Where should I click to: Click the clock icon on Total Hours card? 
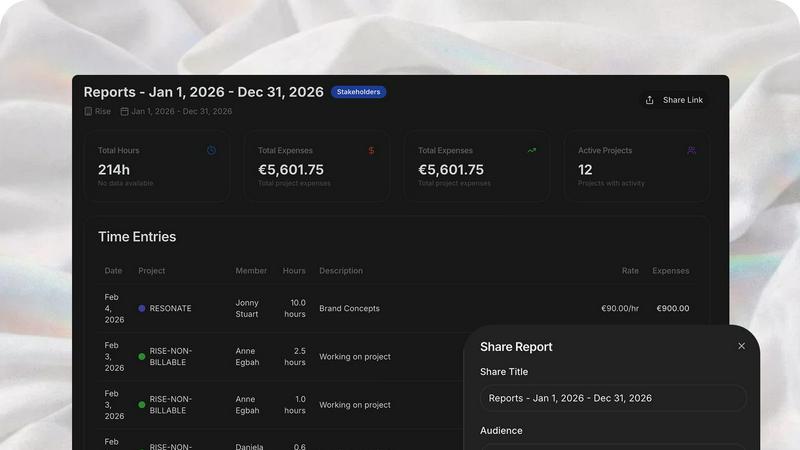tap(211, 151)
